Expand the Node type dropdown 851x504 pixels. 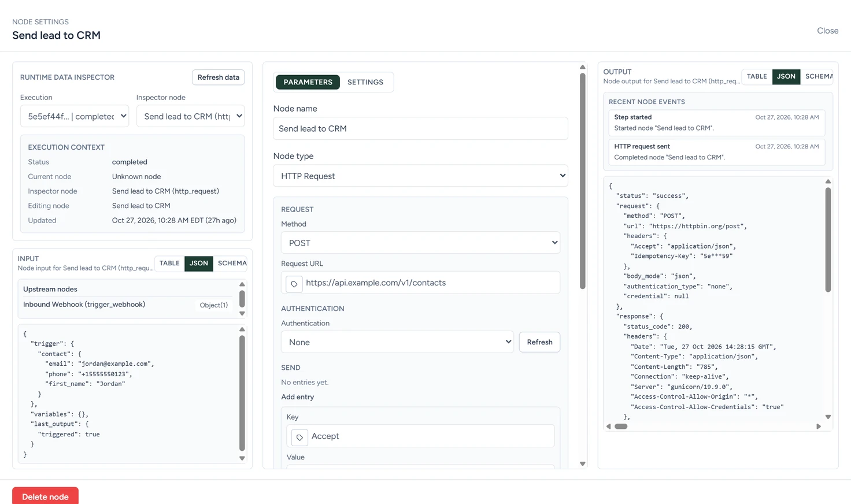point(420,176)
